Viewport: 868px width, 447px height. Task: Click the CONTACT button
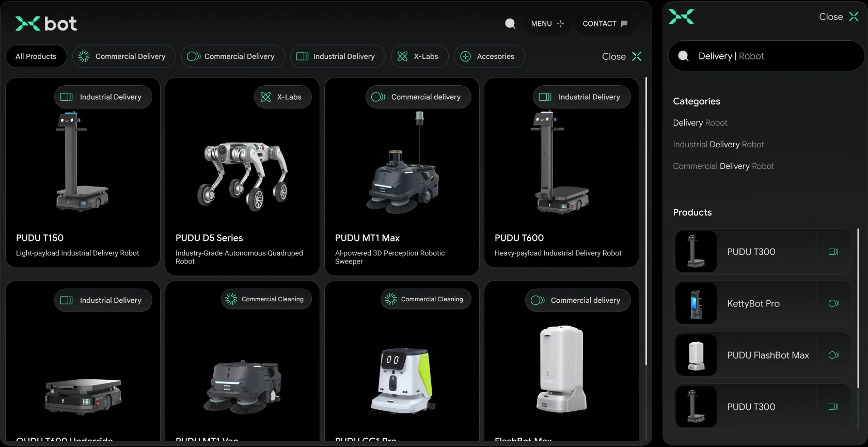[x=605, y=24]
